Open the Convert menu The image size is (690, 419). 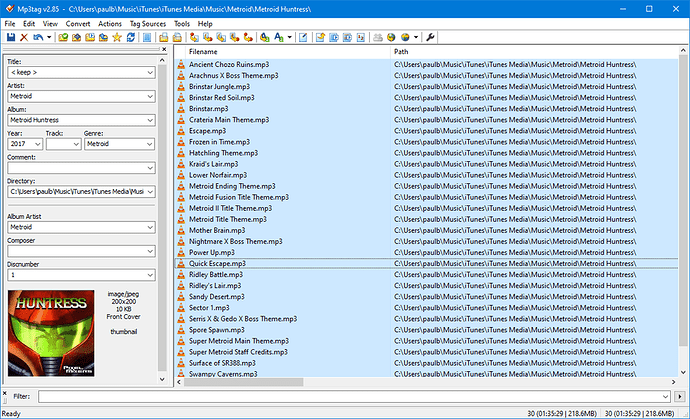point(77,22)
